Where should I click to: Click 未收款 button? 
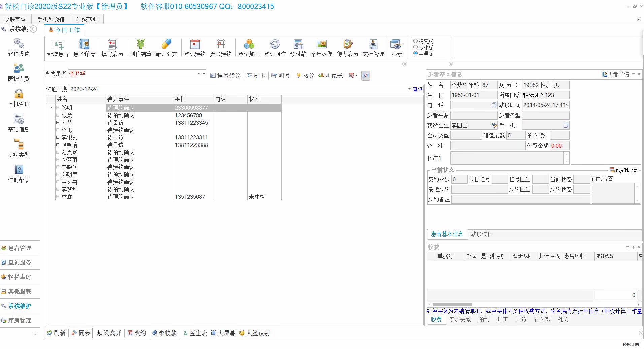(x=164, y=333)
